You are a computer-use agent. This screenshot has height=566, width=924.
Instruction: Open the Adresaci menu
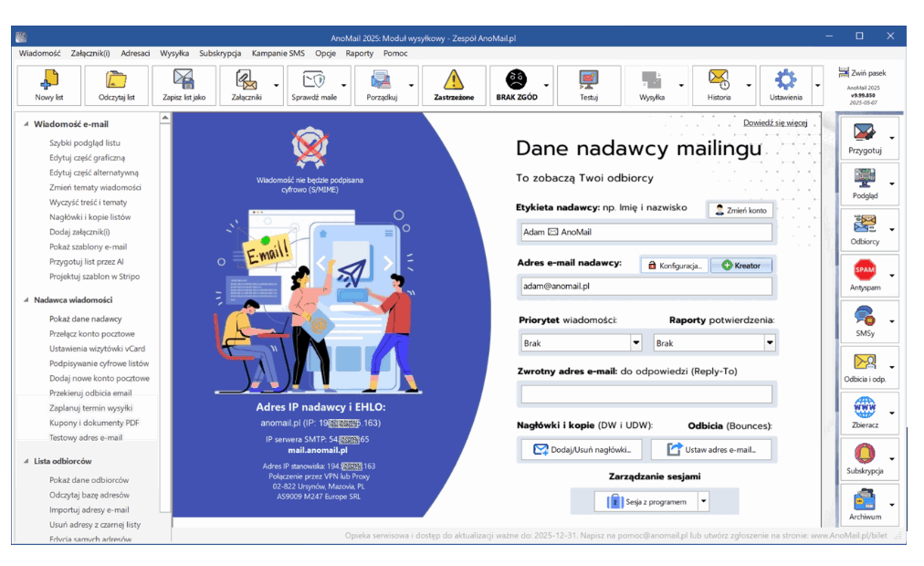pyautogui.click(x=135, y=53)
